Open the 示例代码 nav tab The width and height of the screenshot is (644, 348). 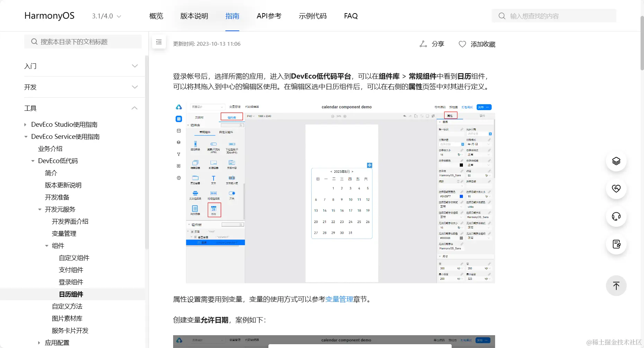tap(313, 16)
